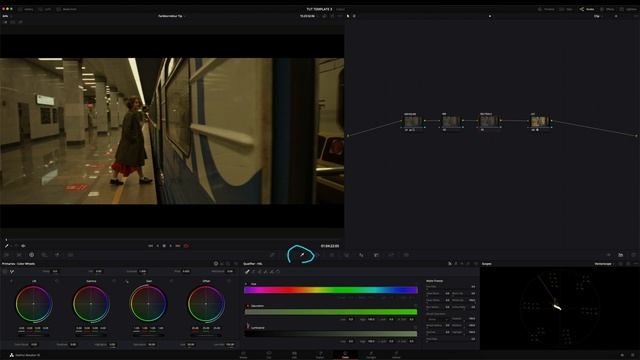The height and width of the screenshot is (360, 640).
Task: Select the qualifier eyedropper picker tool
Action: coord(247,271)
